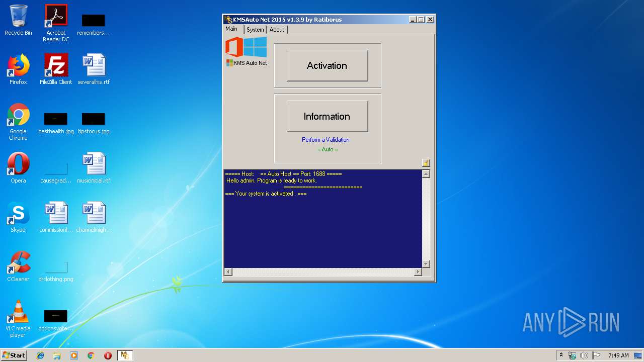Image resolution: width=644 pixels, height=362 pixels.
Task: Launch the Google Chrome desktop shortcut
Action: pyautogui.click(x=18, y=122)
